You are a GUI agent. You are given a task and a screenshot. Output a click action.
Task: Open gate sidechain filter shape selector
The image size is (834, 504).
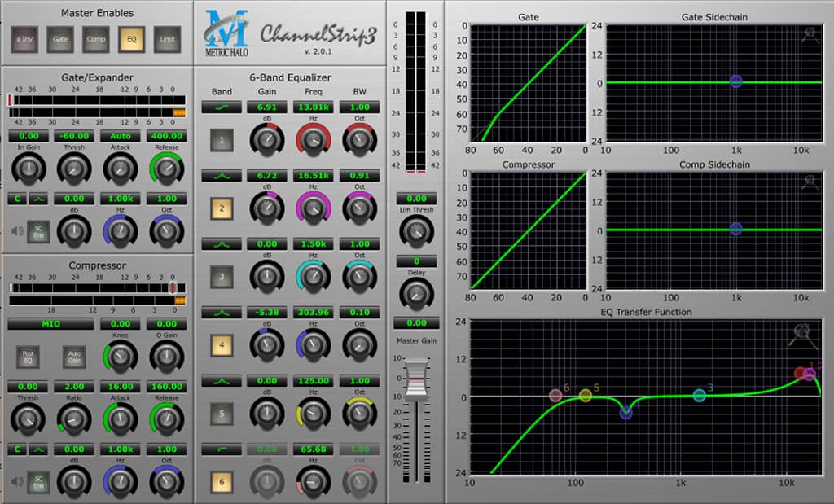click(38, 199)
